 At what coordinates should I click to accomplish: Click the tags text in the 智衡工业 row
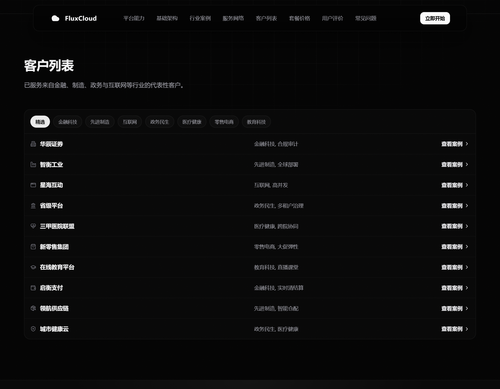276,165
